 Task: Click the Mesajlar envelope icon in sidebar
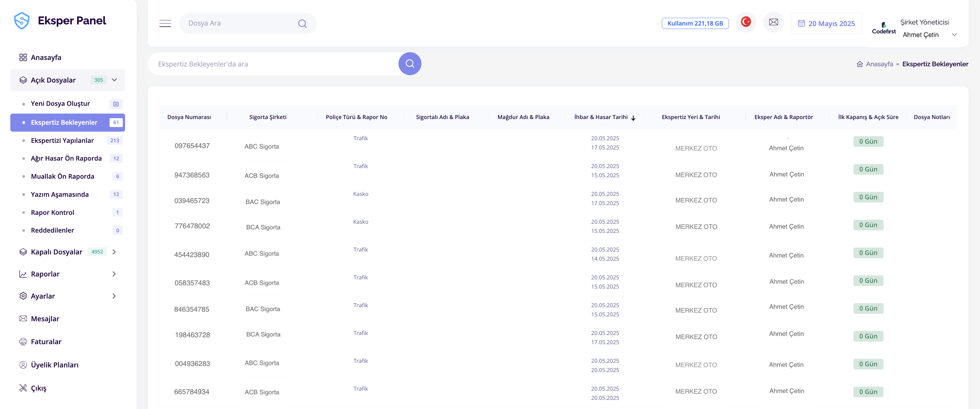[23, 318]
